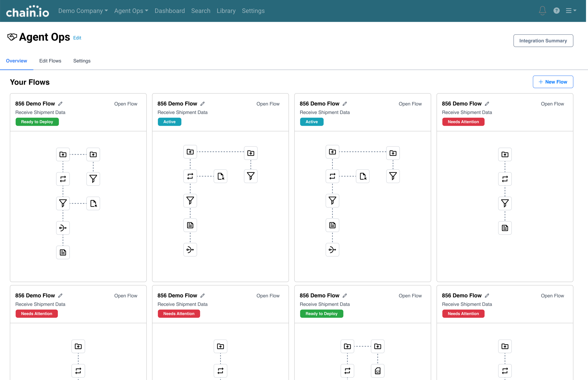Select merge node icon in first flow card
The image size is (588, 380).
coord(63,228)
